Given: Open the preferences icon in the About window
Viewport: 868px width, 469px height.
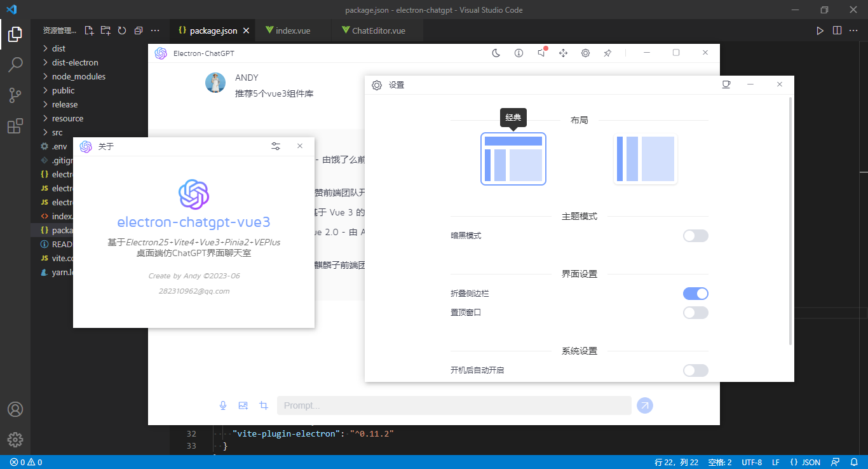Looking at the screenshot, I should tap(276, 146).
